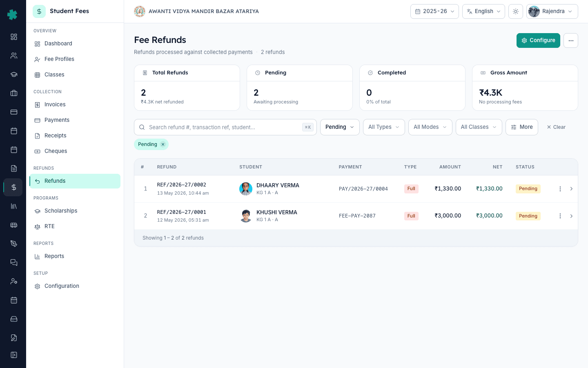Focus the refund search input field
The width and height of the screenshot is (588, 368).
click(225, 127)
